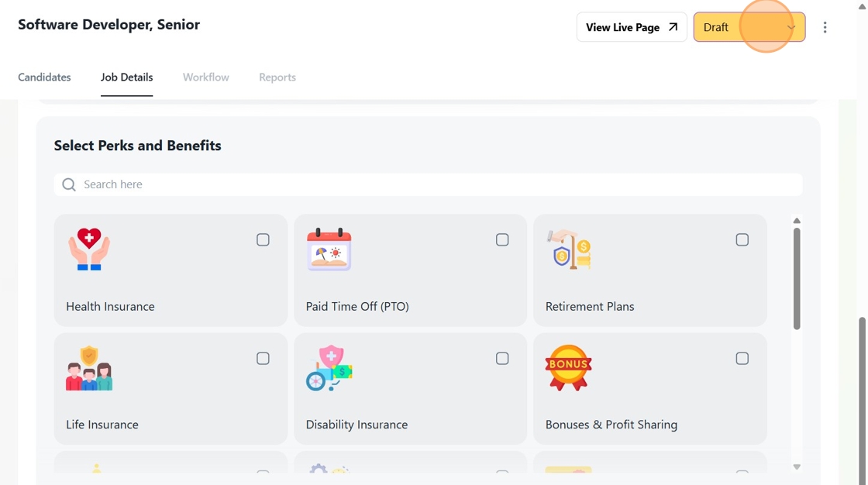The image size is (868, 485).
Task: Open the Workflow tab
Action: coord(206,77)
